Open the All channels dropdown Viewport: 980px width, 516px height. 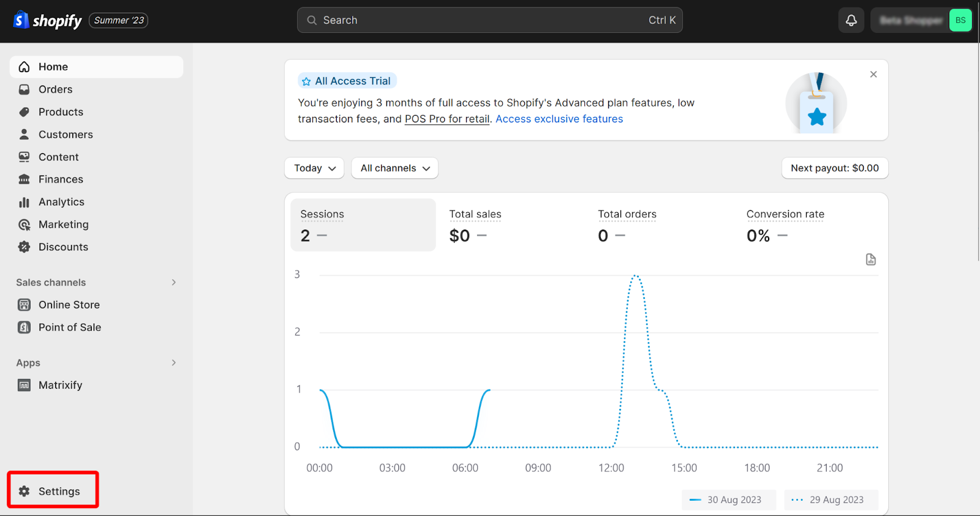click(395, 168)
